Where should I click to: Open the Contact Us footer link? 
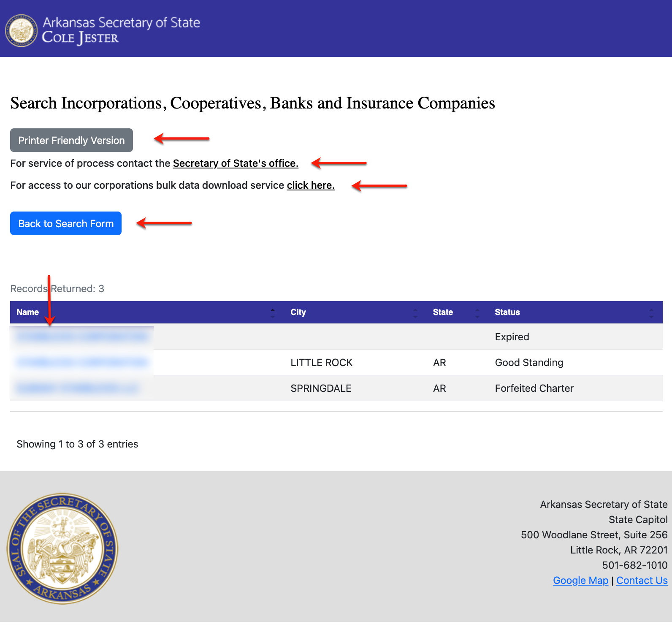click(642, 580)
